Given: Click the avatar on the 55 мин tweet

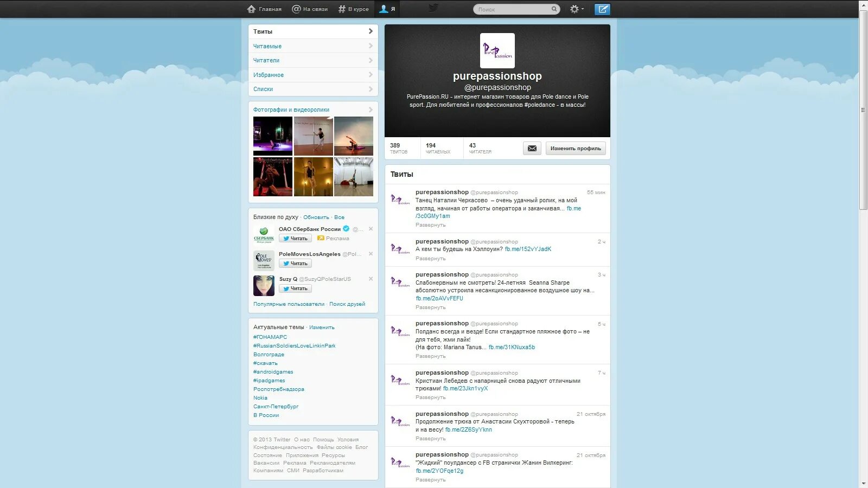Looking at the screenshot, I should tap(400, 200).
